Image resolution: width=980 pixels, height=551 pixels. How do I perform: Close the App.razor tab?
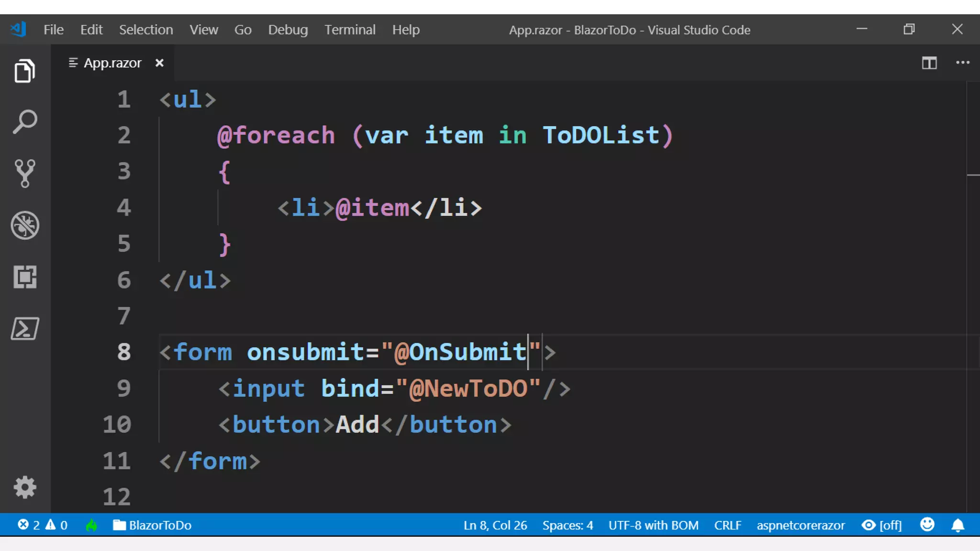[x=159, y=63]
